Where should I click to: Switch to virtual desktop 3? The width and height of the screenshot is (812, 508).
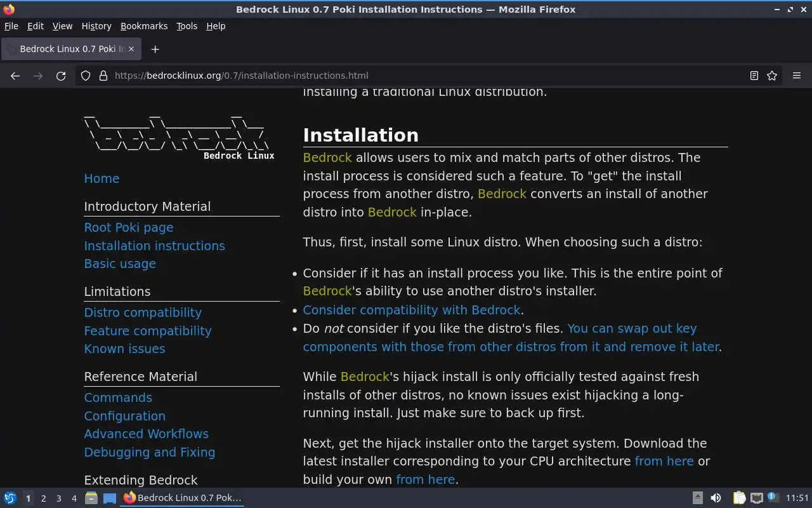(58, 498)
